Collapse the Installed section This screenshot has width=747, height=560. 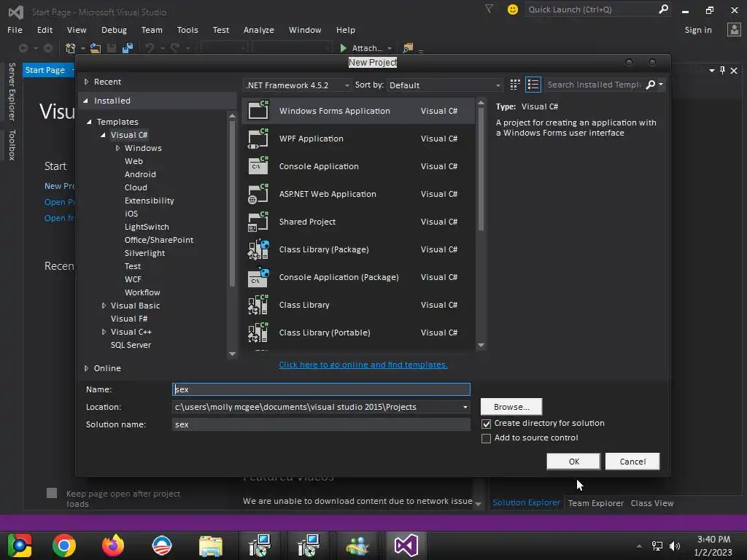pyautogui.click(x=86, y=101)
